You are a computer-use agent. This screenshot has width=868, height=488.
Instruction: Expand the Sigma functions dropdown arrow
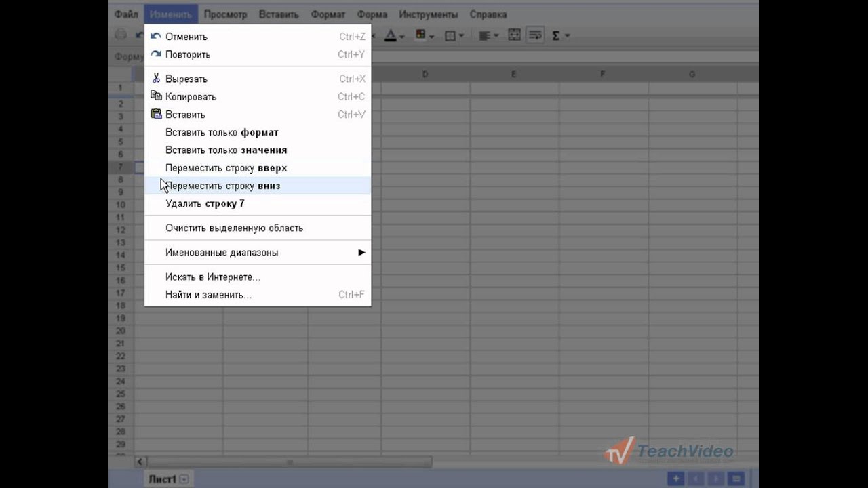tap(567, 36)
